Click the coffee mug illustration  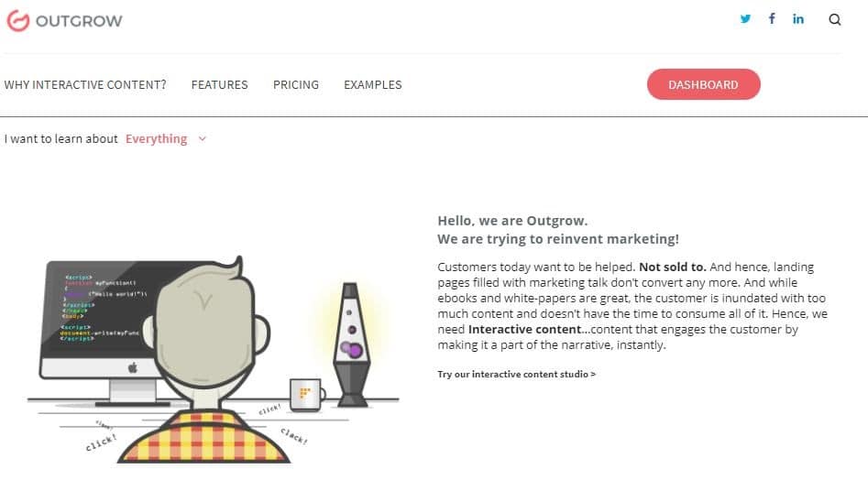pos(305,395)
